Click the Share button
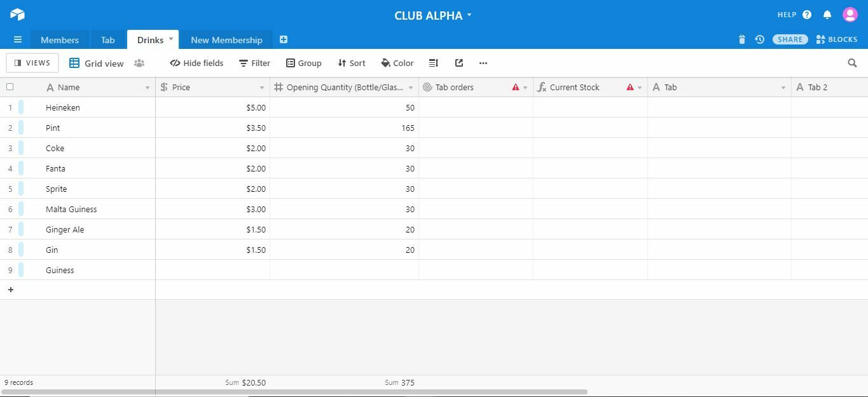Image resolution: width=868 pixels, height=397 pixels. coord(790,39)
